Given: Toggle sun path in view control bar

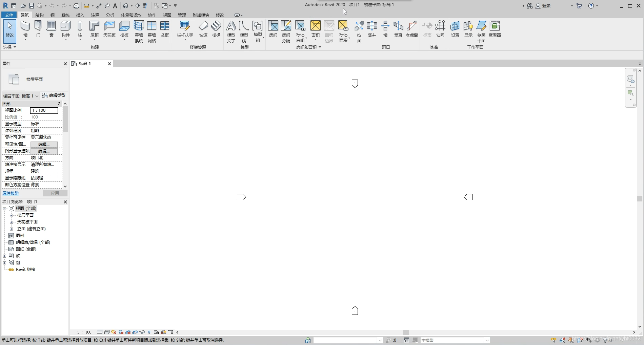Looking at the screenshot, I should [114, 332].
